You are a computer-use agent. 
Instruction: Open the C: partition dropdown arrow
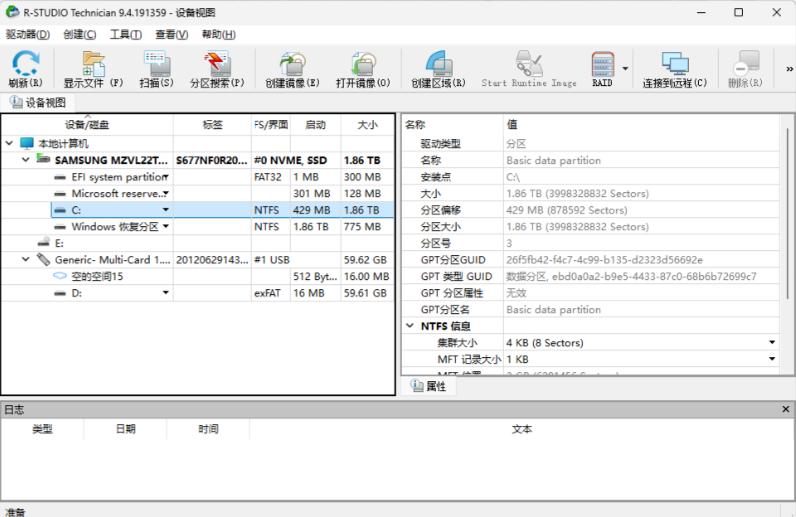[165, 210]
